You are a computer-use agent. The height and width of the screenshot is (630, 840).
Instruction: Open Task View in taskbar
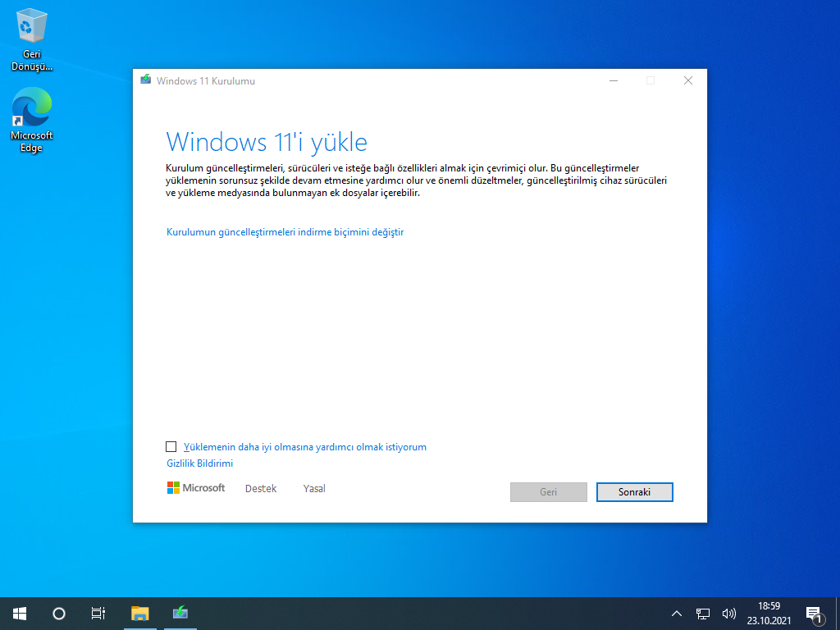pos(98,614)
